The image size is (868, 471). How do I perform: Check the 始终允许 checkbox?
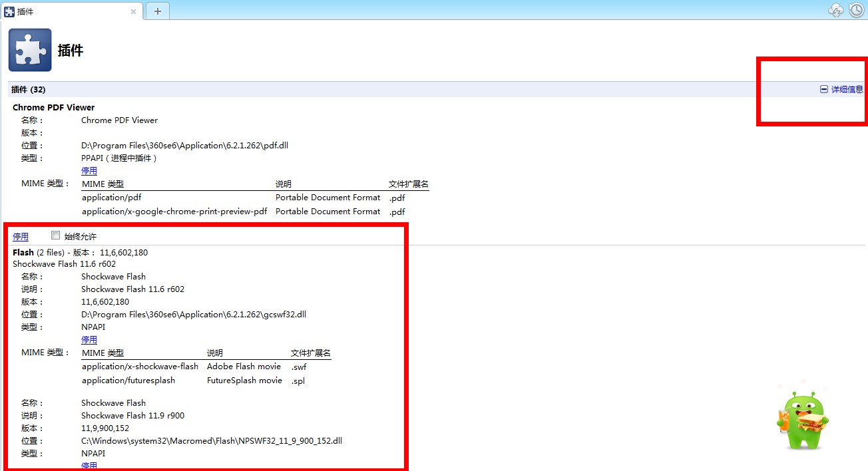(x=56, y=235)
